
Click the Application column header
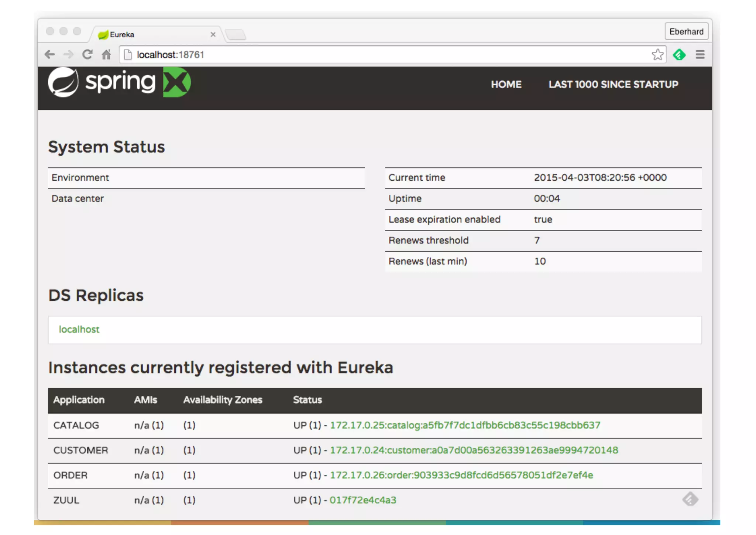pos(79,400)
